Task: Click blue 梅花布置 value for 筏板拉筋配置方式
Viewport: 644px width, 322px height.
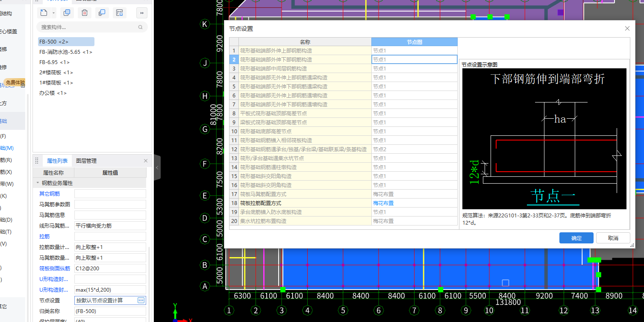Action: tap(415, 203)
